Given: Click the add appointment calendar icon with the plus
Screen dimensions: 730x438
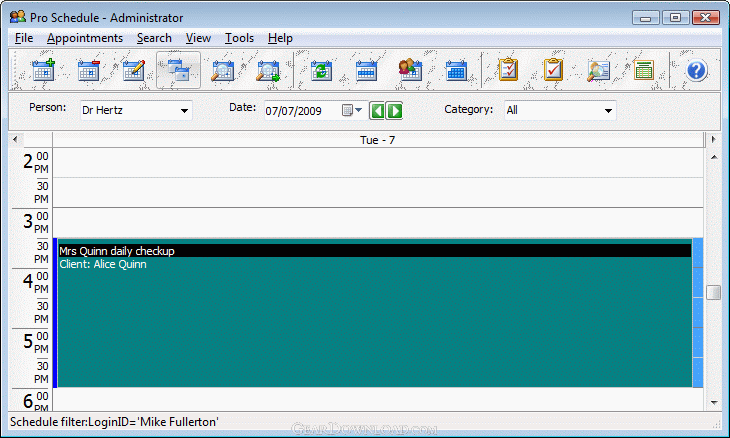Looking at the screenshot, I should click(x=43, y=71).
